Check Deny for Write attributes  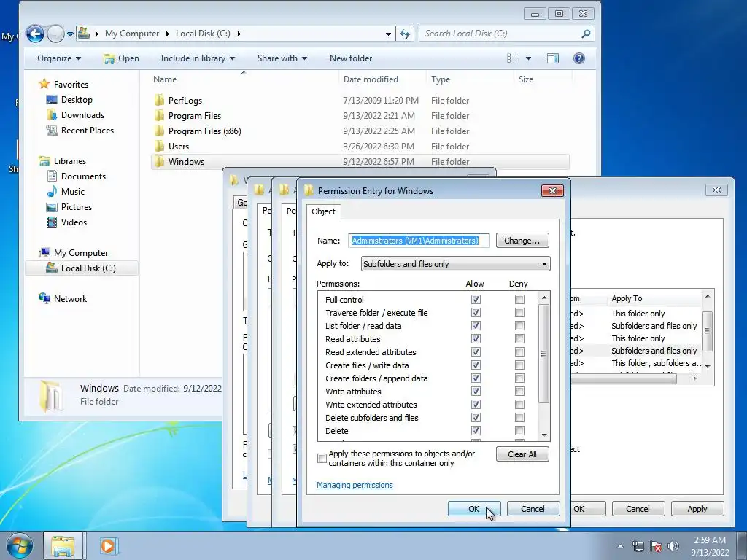tap(519, 391)
